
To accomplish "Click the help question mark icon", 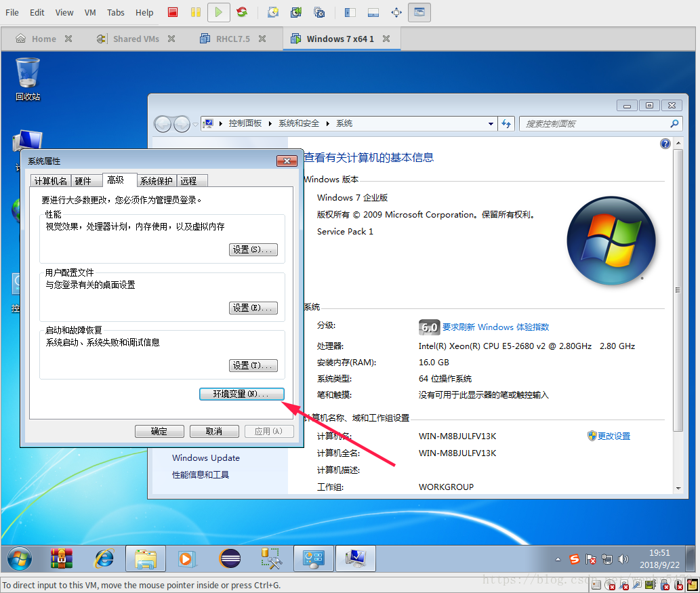I will tap(665, 144).
